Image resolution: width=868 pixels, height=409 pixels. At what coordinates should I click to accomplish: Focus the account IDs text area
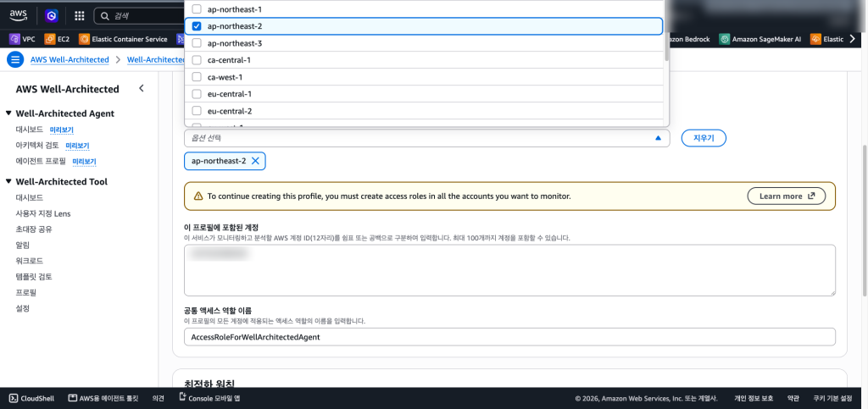(x=509, y=270)
